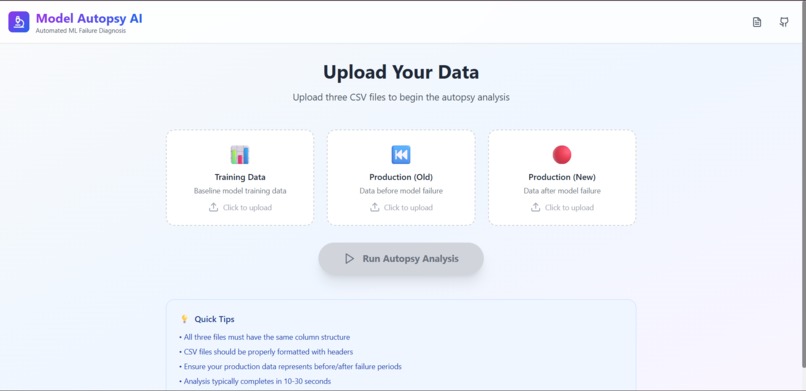Click the Model Autopsy AI microscope logo

(x=19, y=22)
